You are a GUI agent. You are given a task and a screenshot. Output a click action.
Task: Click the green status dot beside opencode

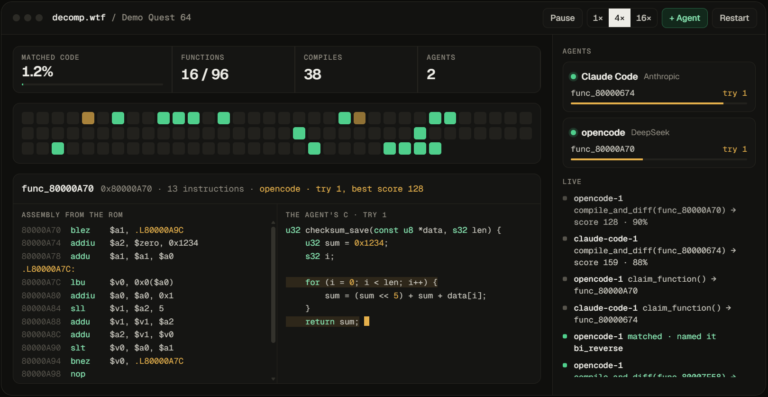(573, 133)
